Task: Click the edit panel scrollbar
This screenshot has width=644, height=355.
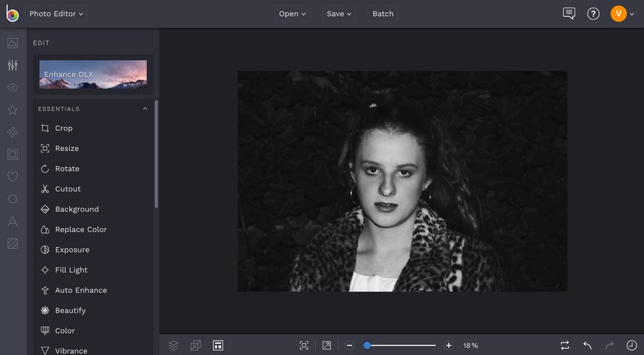Action: click(x=156, y=154)
